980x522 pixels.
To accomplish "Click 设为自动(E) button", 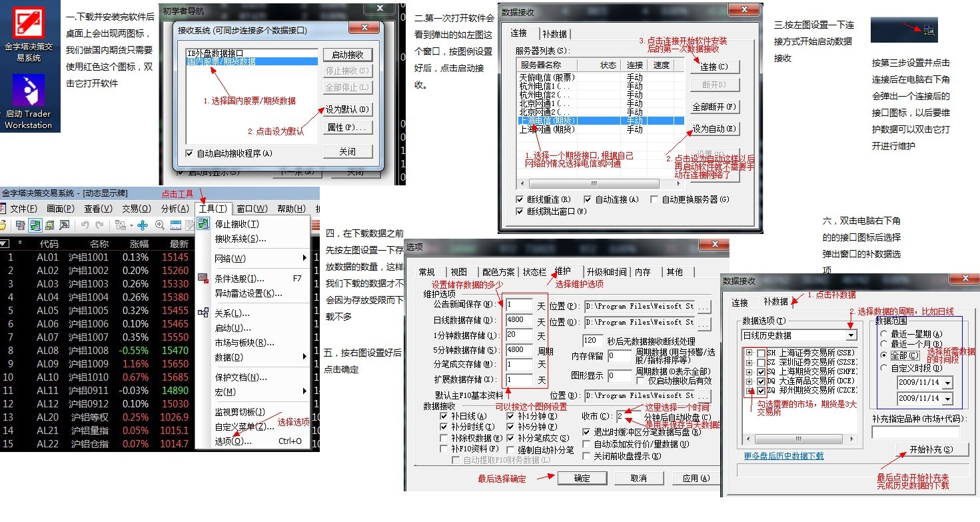I will [x=714, y=129].
